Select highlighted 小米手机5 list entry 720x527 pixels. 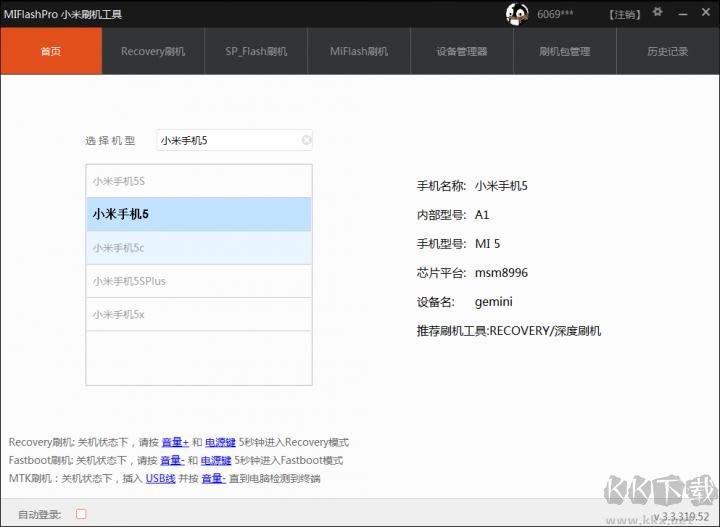[x=198, y=214]
